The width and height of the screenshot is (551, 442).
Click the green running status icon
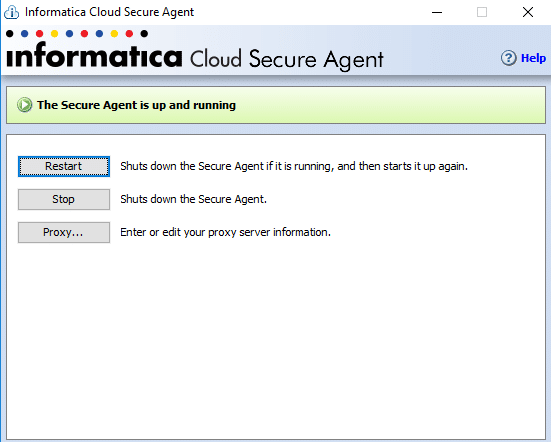click(25, 105)
